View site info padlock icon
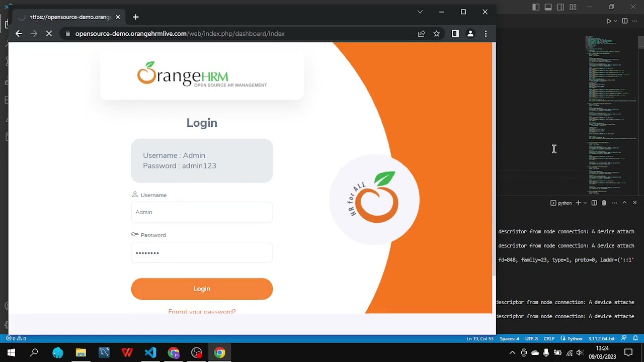The height and width of the screenshot is (362, 644). [67, 34]
